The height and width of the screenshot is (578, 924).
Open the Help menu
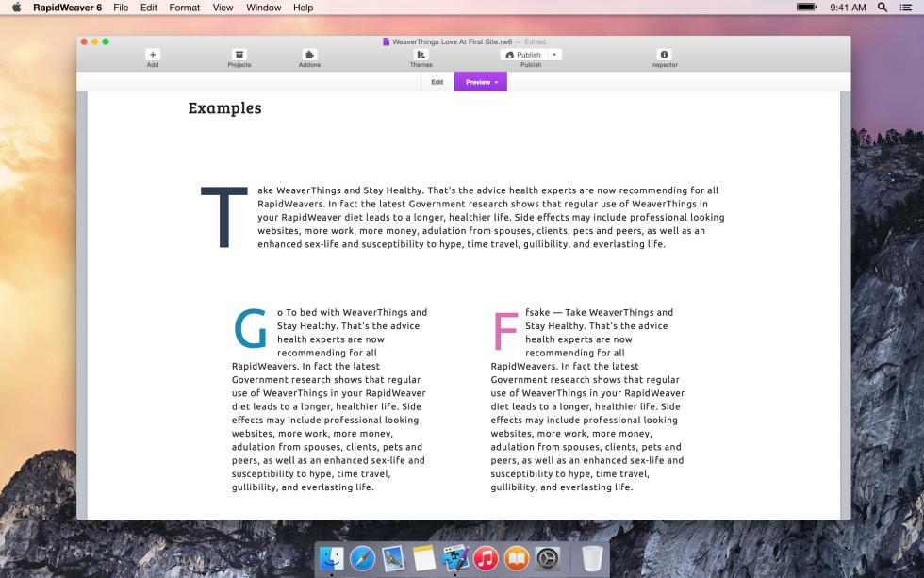(303, 8)
